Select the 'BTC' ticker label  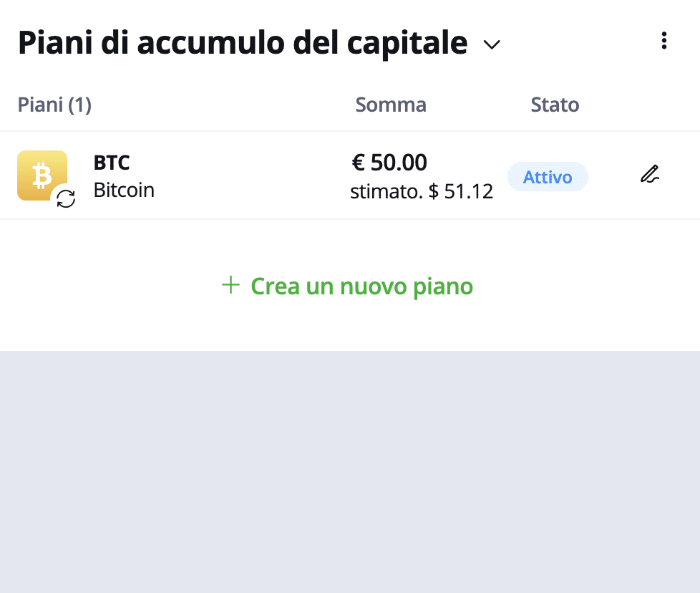click(x=112, y=163)
